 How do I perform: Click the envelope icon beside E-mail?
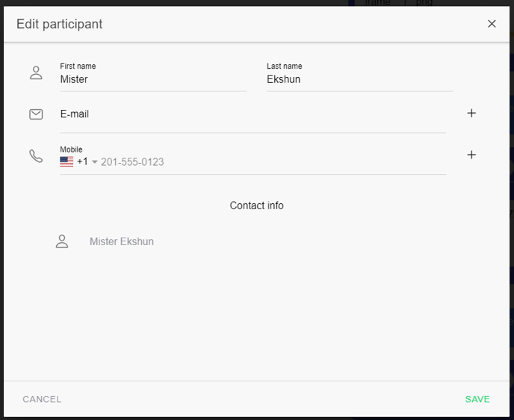(36, 114)
